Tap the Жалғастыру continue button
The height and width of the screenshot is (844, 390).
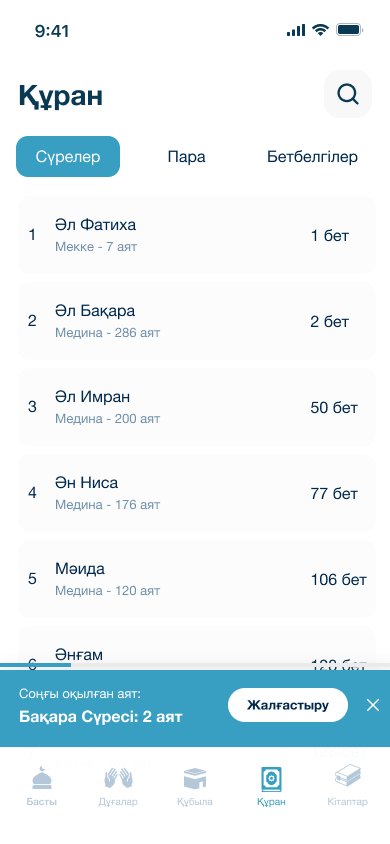(288, 705)
